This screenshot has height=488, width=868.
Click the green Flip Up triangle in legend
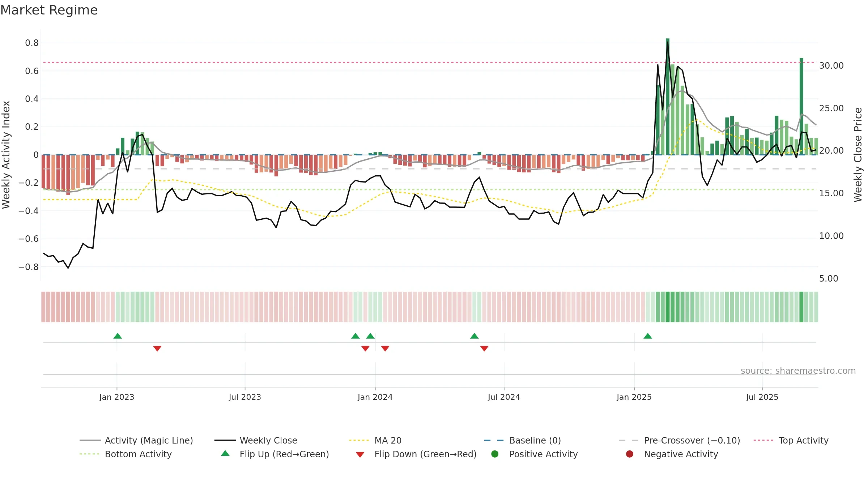click(x=225, y=453)
